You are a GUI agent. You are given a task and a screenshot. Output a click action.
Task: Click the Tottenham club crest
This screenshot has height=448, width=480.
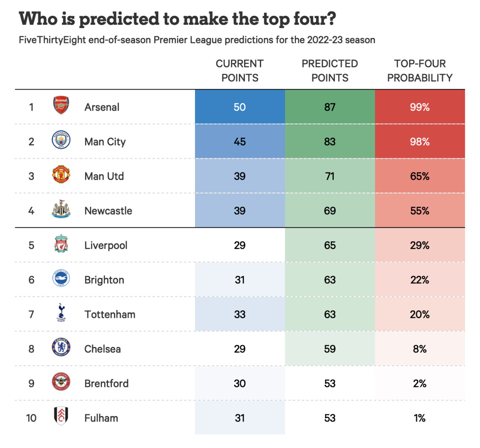coord(61,314)
